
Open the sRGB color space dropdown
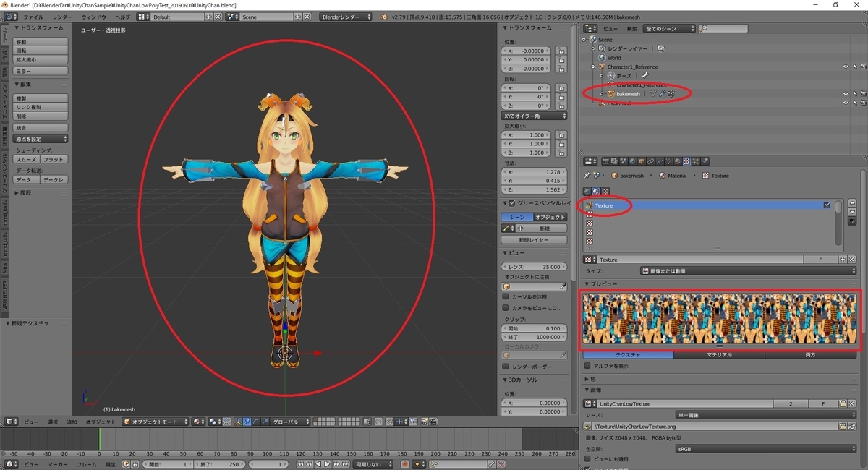click(x=765, y=449)
